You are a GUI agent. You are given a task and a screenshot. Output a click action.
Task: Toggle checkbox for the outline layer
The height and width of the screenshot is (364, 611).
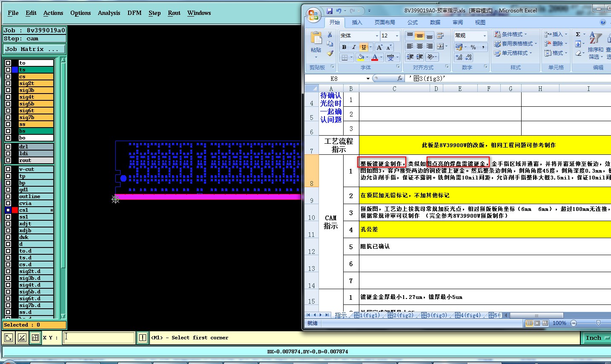8,196
